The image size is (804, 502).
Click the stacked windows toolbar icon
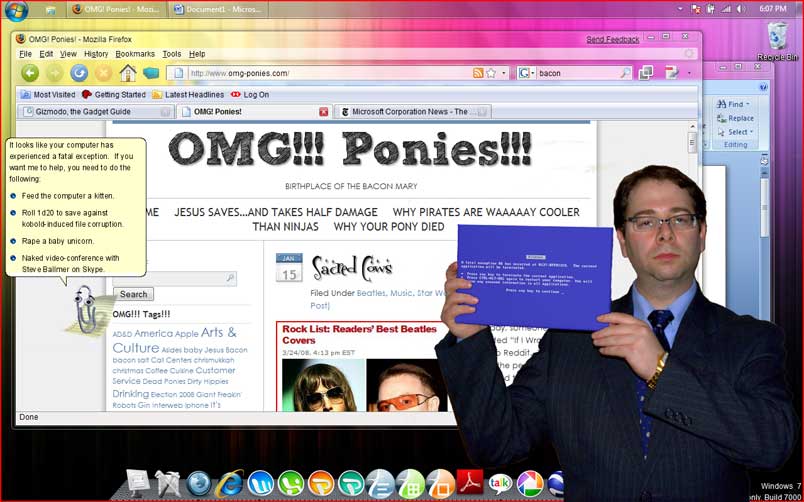coord(646,73)
